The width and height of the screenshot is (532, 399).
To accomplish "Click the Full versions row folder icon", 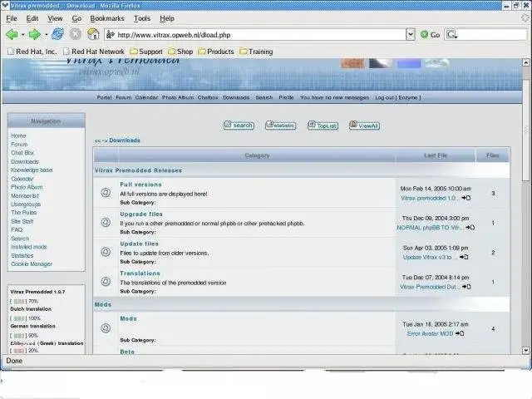I will point(106,193).
